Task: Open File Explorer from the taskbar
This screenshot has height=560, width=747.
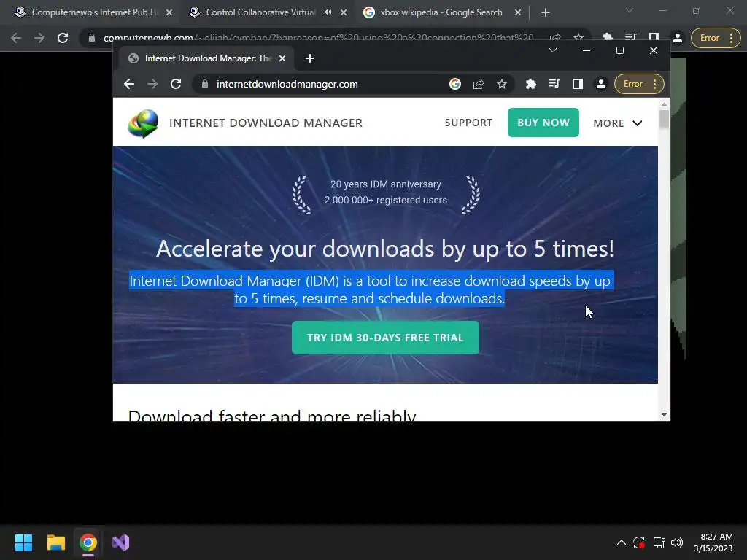Action: (55, 542)
